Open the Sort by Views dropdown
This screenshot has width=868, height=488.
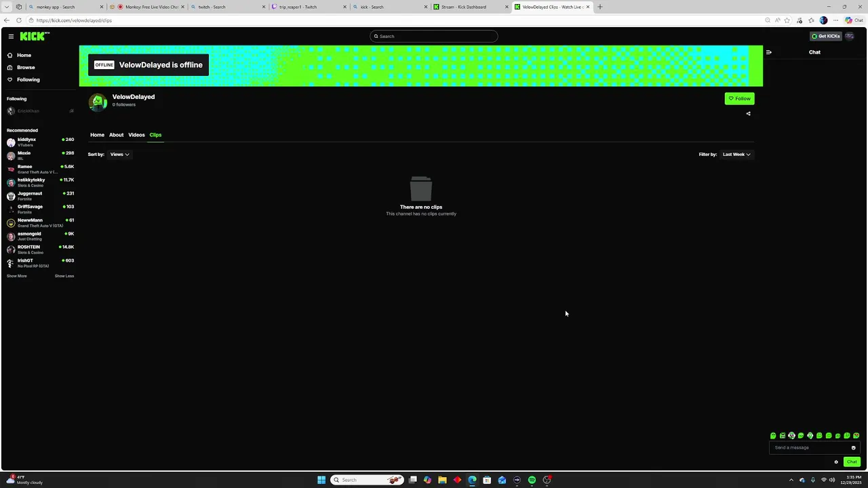[x=119, y=155]
